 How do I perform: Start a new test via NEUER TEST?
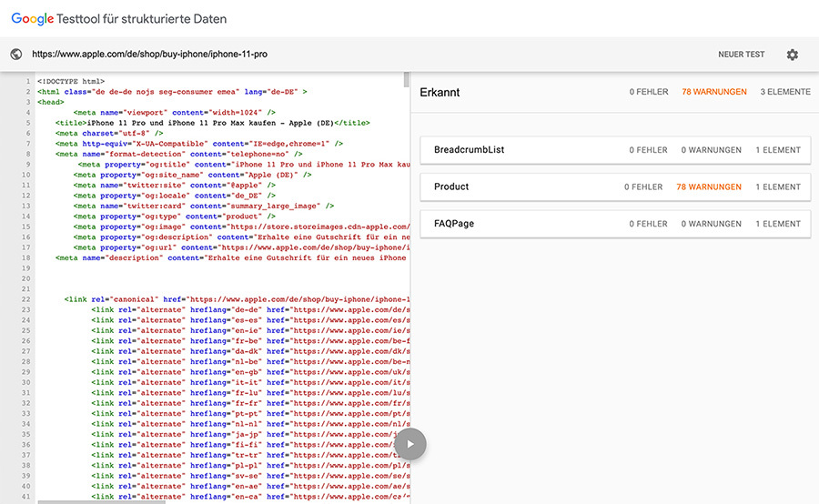[x=741, y=55]
